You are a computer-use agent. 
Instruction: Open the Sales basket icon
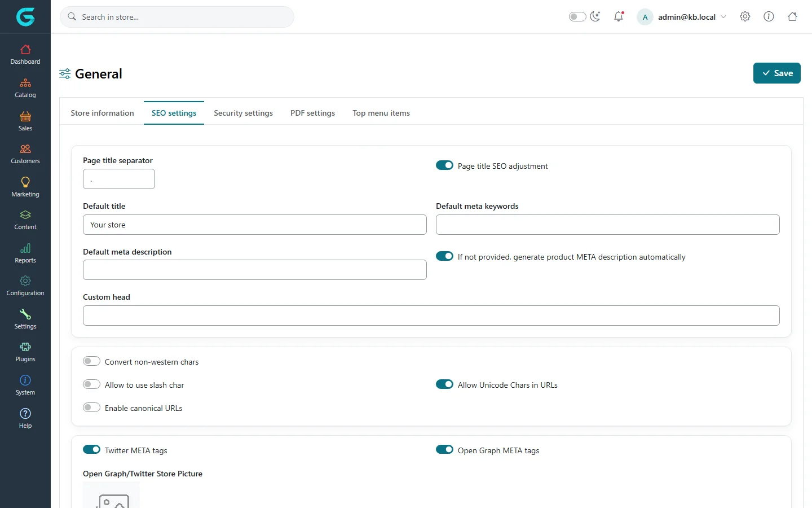click(x=25, y=116)
